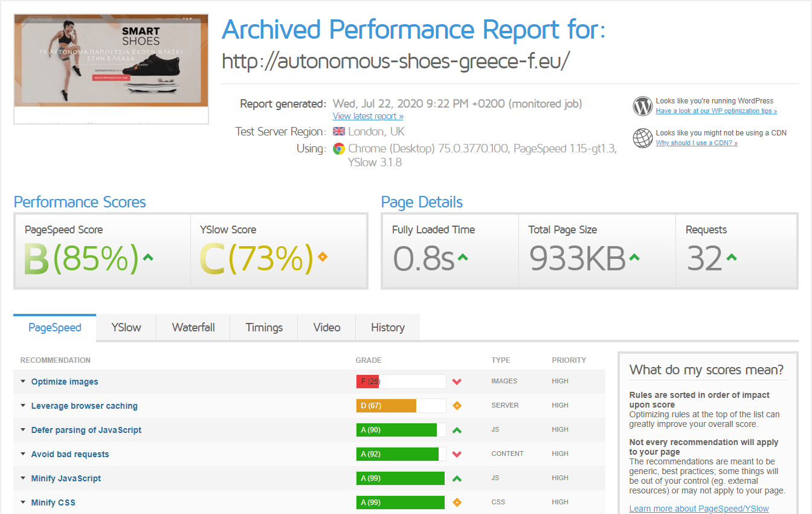Click the IMAGES type cell
This screenshot has width=812, height=514.
504,381
